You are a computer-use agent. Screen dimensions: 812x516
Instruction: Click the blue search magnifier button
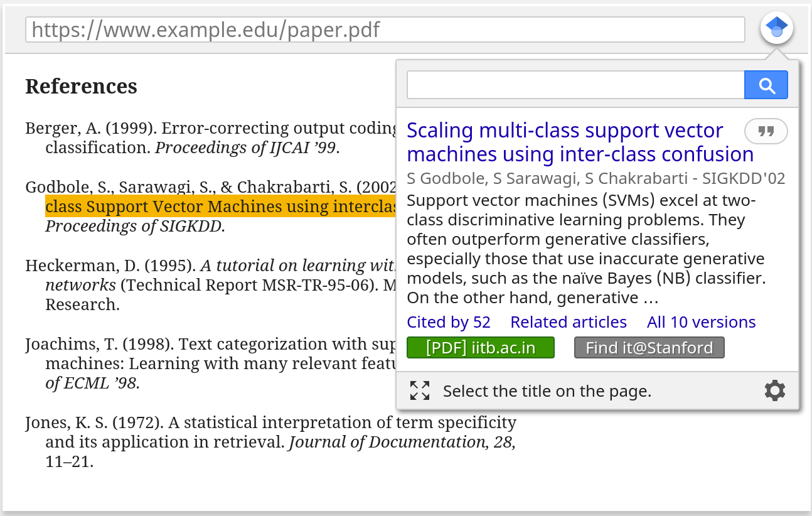(766, 85)
